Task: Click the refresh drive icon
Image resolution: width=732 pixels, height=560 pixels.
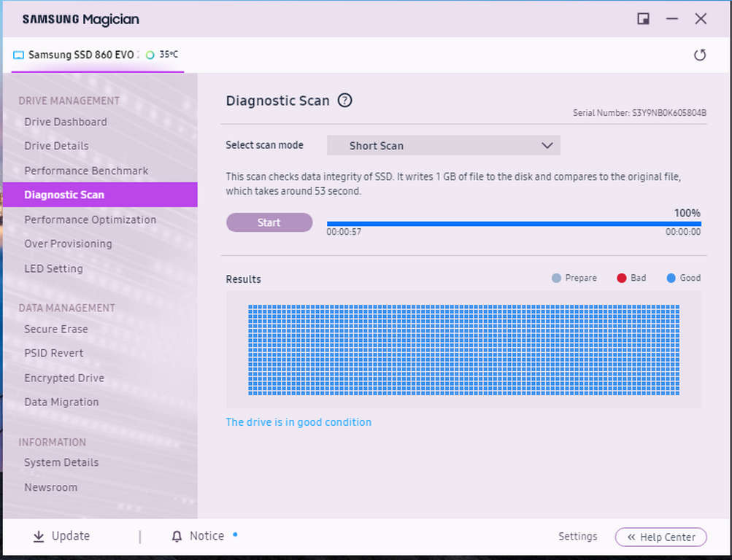Action: pyautogui.click(x=699, y=55)
